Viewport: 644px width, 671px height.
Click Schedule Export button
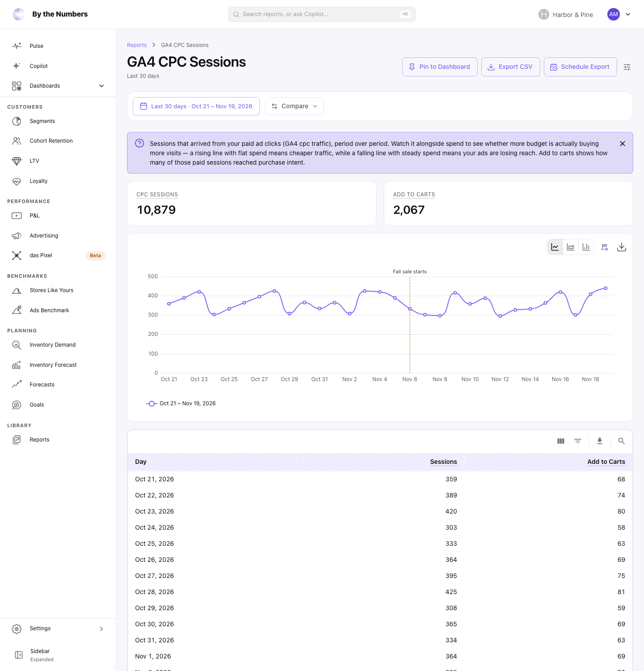(580, 67)
